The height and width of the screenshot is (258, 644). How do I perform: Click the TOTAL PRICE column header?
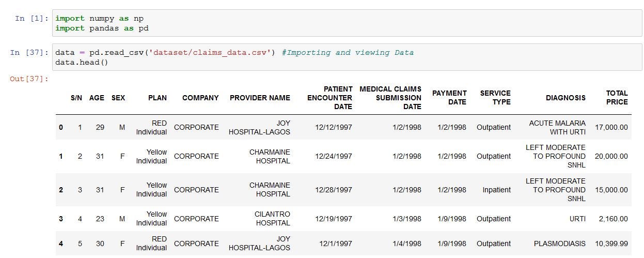click(x=617, y=98)
